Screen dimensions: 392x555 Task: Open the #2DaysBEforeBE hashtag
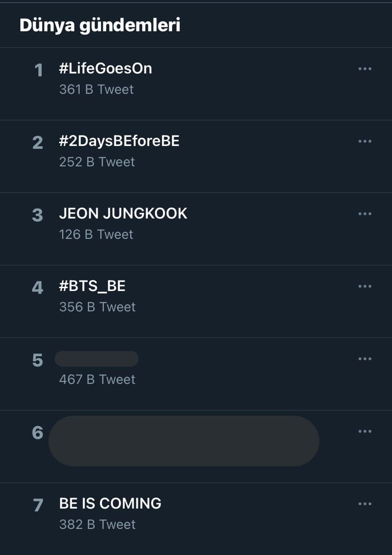point(119,141)
